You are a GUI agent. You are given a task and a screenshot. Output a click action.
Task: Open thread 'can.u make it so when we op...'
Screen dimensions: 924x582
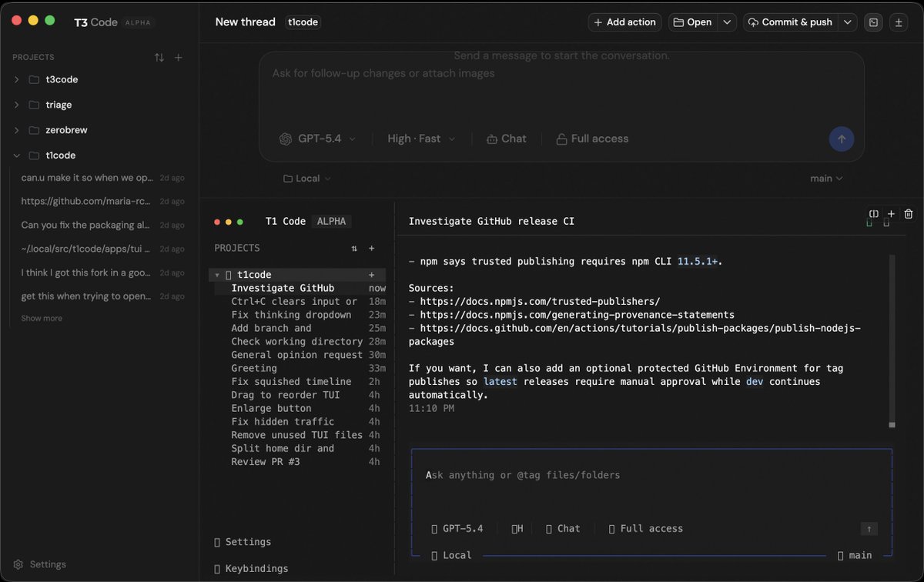[x=102, y=178]
